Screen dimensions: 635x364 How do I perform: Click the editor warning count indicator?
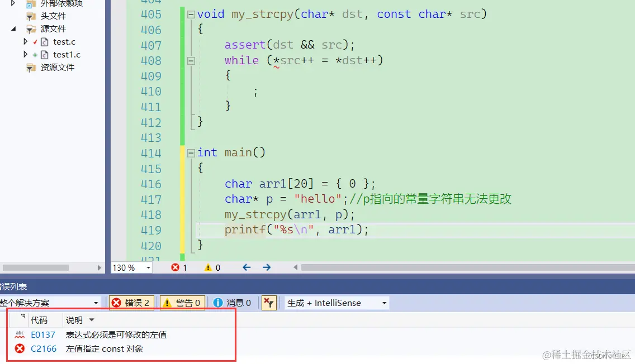212,267
